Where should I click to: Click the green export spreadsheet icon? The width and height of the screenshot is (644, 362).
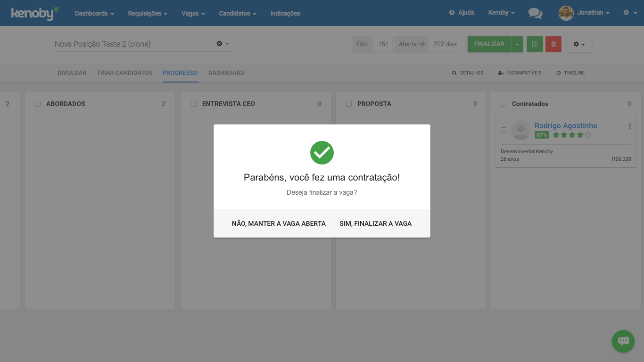click(535, 44)
